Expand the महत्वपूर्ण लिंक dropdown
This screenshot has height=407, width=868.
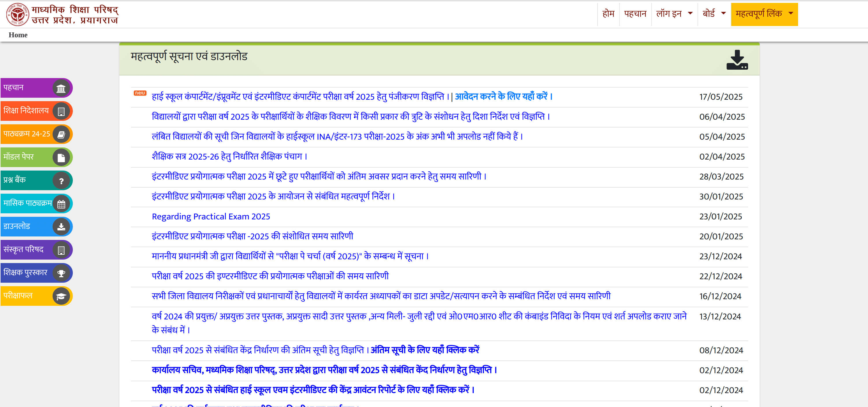(764, 14)
